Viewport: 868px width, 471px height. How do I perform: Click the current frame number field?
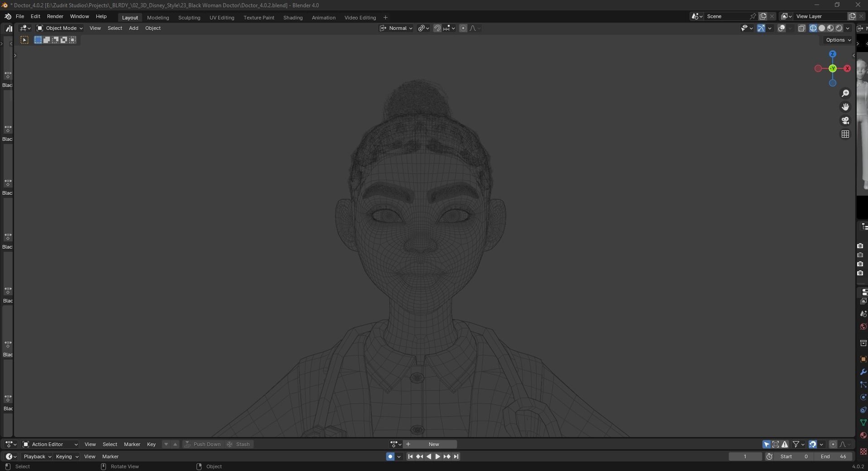click(745, 457)
